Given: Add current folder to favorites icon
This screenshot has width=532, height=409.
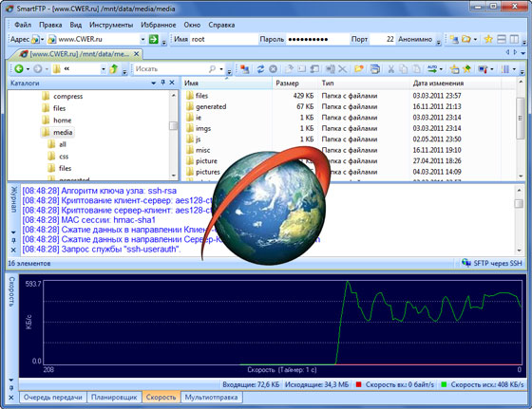Looking at the screenshot, I should (454, 68).
